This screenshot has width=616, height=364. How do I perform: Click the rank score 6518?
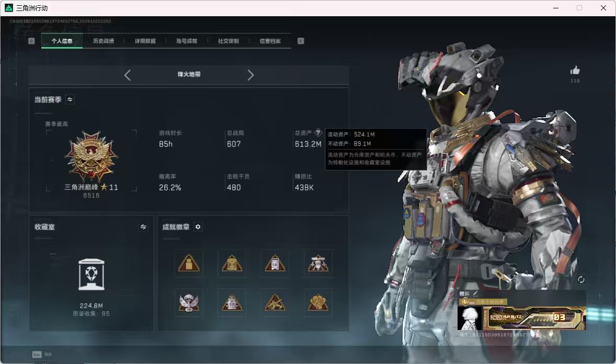coord(91,196)
